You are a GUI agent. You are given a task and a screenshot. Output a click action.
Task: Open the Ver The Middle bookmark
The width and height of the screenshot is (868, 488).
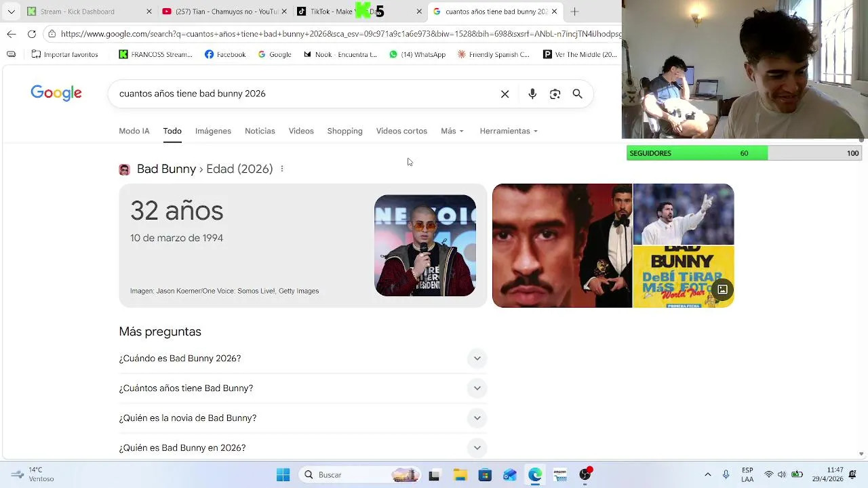pos(580,54)
